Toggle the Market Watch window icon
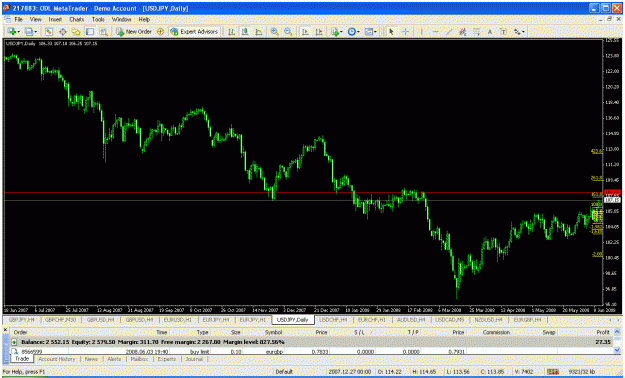The image size is (625, 378). pyautogui.click(x=49, y=32)
